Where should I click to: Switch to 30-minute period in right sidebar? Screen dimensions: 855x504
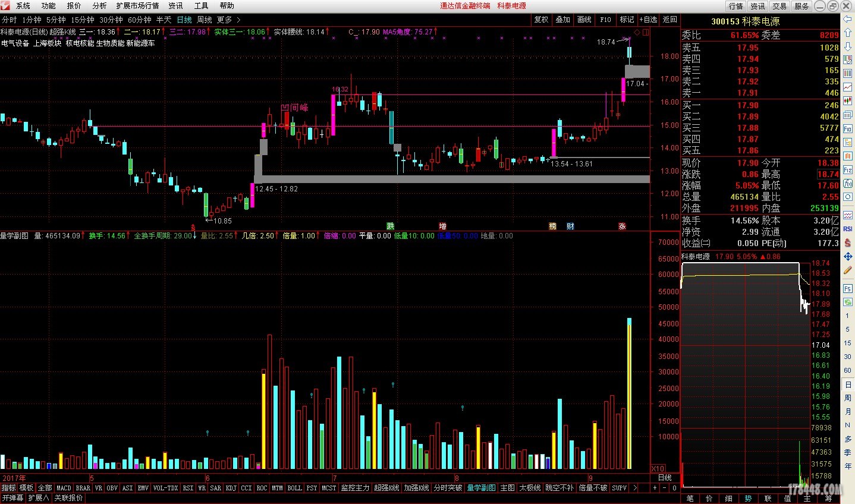pyautogui.click(x=847, y=357)
